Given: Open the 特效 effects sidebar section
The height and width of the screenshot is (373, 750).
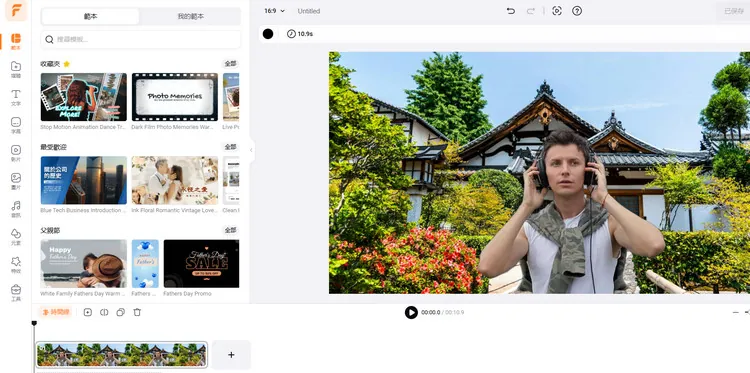Looking at the screenshot, I should pos(16,264).
